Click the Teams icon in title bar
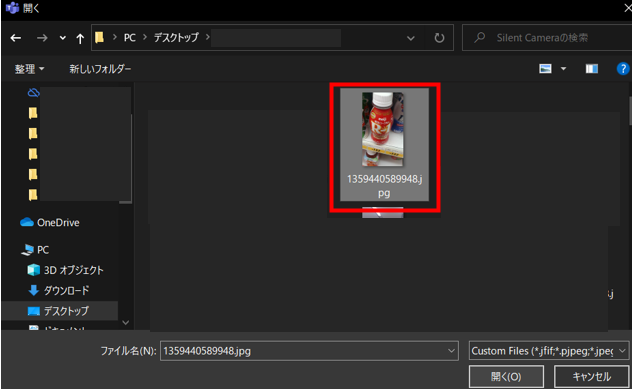Image resolution: width=632 pixels, height=389 pixels. (x=12, y=8)
